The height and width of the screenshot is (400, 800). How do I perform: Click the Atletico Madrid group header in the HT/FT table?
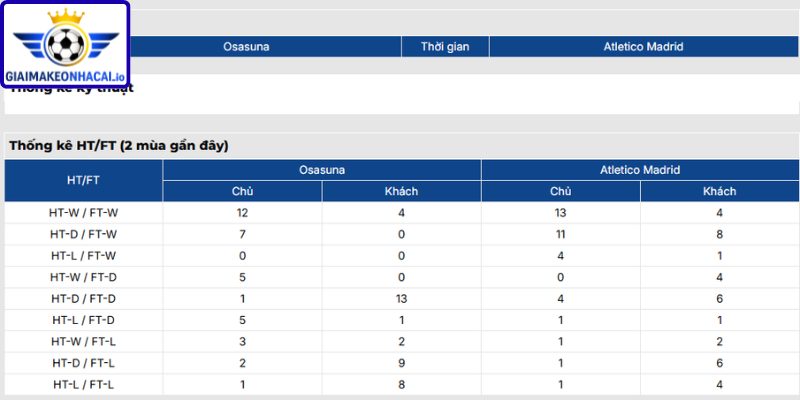pyautogui.click(x=640, y=170)
